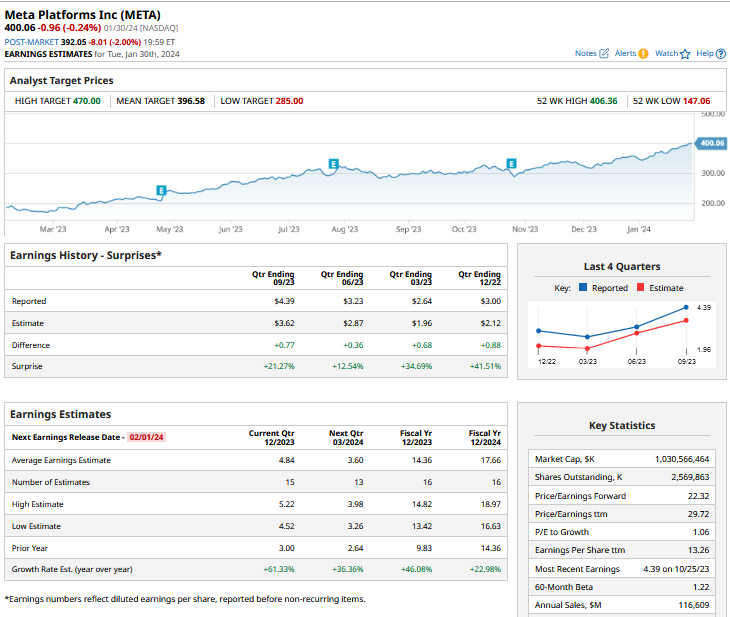Click the Watch link text
730x617 pixels.
pyautogui.click(x=666, y=53)
